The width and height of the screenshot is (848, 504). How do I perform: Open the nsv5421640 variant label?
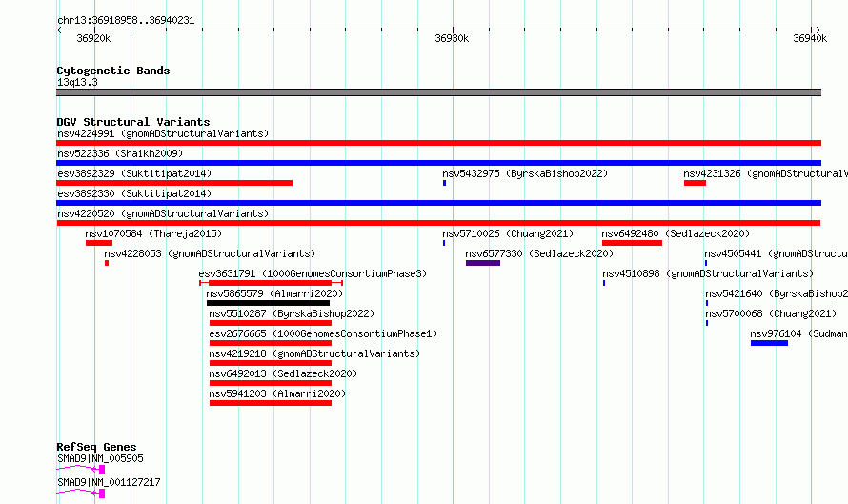777,293
